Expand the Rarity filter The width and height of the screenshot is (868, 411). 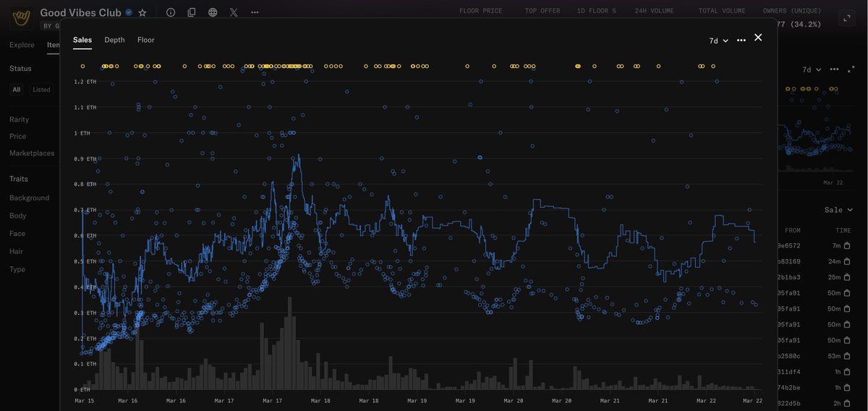19,119
